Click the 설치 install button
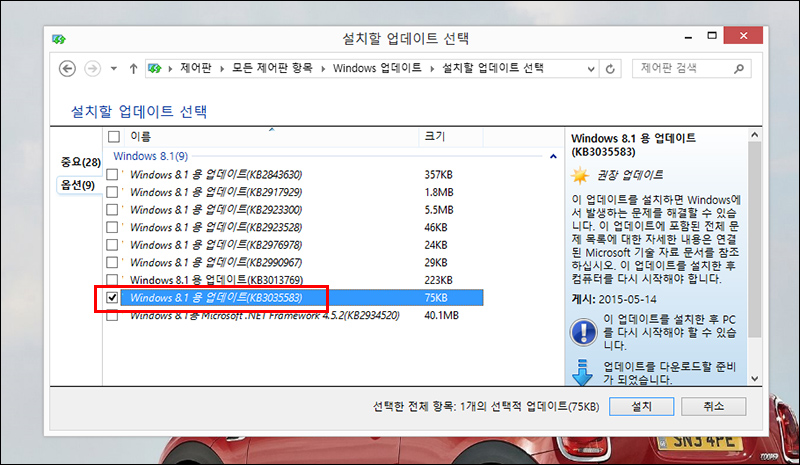Image resolution: width=800 pixels, height=465 pixels. coord(641,406)
